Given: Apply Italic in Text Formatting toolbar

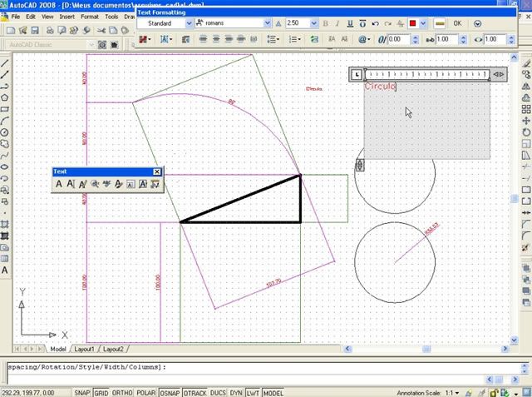Looking at the screenshot, I should (x=337, y=23).
